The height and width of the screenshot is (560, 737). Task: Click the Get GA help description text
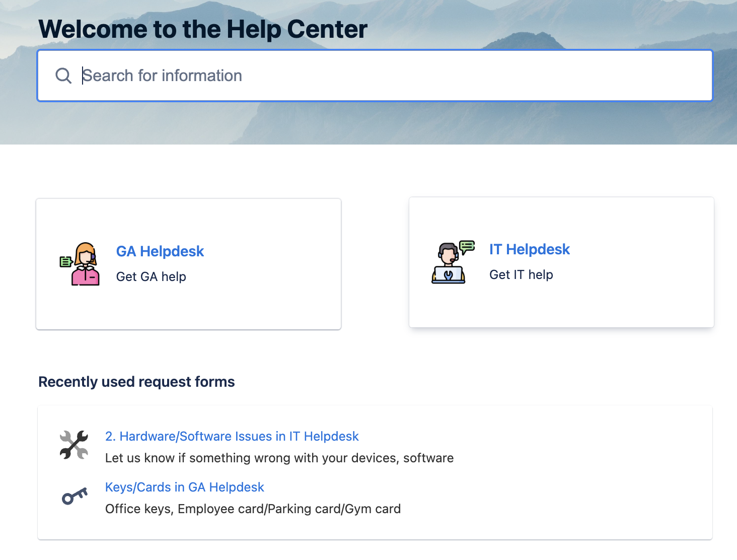pos(151,276)
